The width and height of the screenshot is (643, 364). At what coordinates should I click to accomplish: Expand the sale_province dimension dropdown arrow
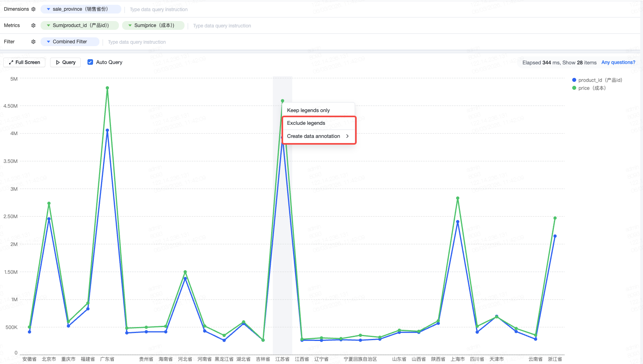click(x=49, y=9)
